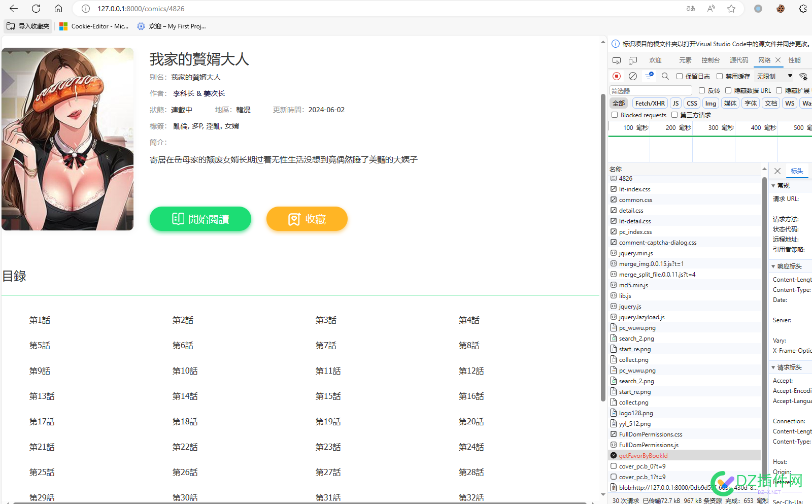
Task: View site information icon in address bar
Action: click(x=86, y=9)
